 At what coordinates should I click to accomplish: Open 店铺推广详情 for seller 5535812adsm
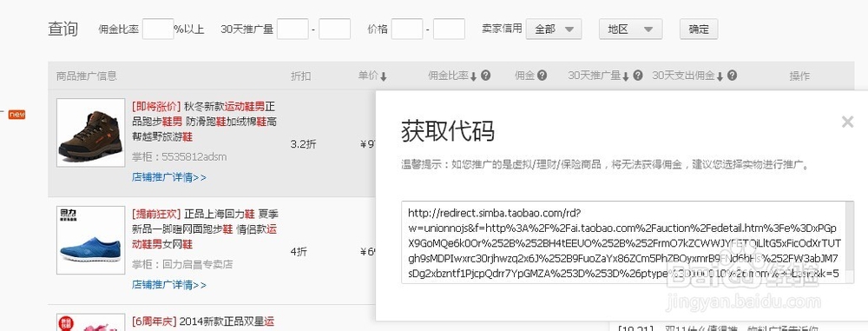coord(169,178)
